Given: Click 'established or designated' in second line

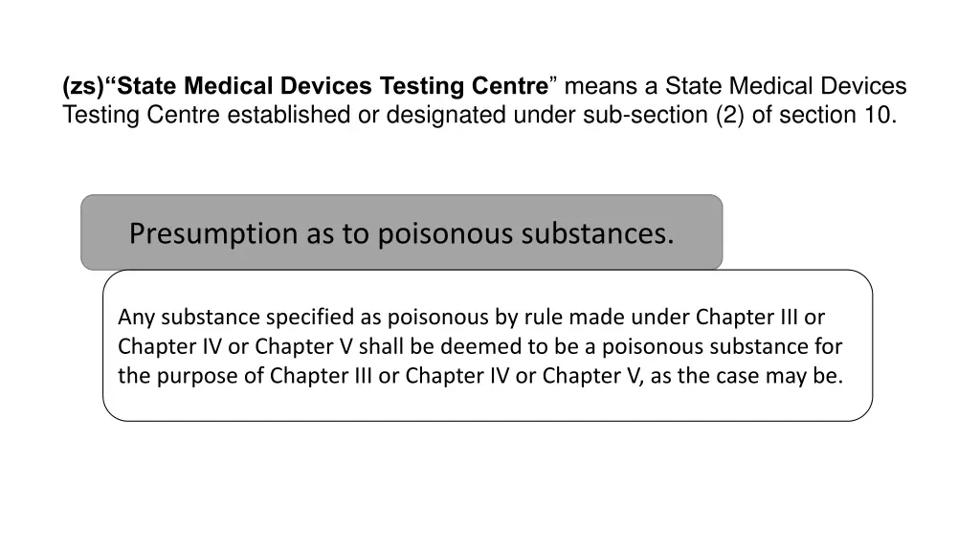Looking at the screenshot, I should [x=367, y=115].
